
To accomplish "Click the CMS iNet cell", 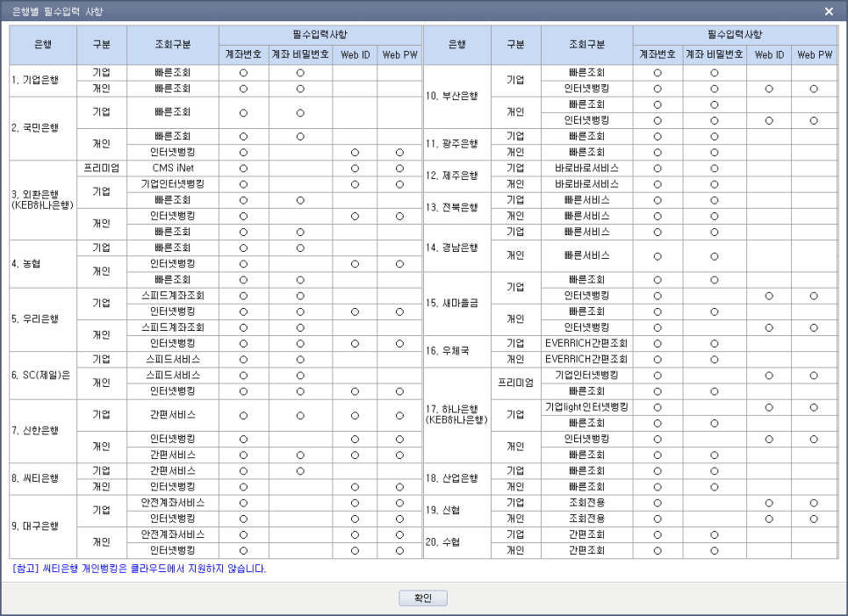I will pyautogui.click(x=173, y=168).
